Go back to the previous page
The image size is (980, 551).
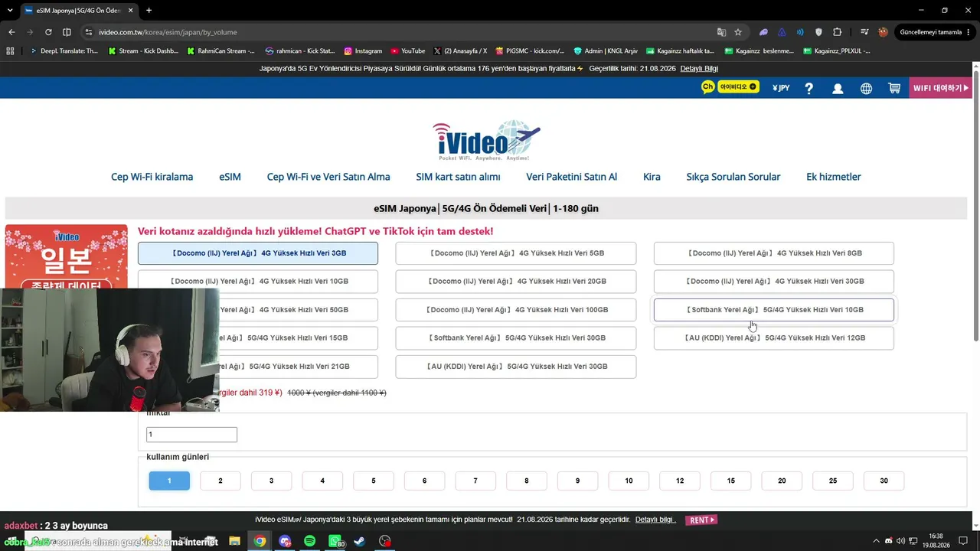[11, 32]
